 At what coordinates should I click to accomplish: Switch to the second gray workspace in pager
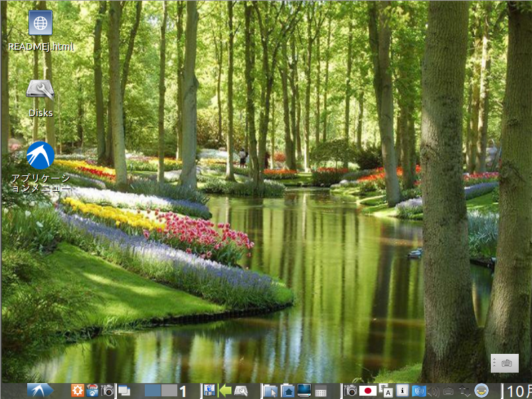169,391
